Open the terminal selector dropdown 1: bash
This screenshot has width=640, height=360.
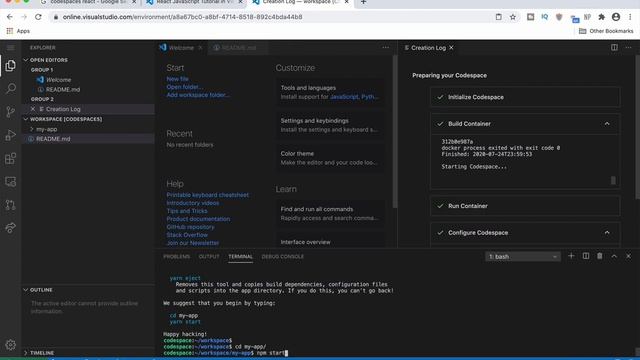coord(522,257)
